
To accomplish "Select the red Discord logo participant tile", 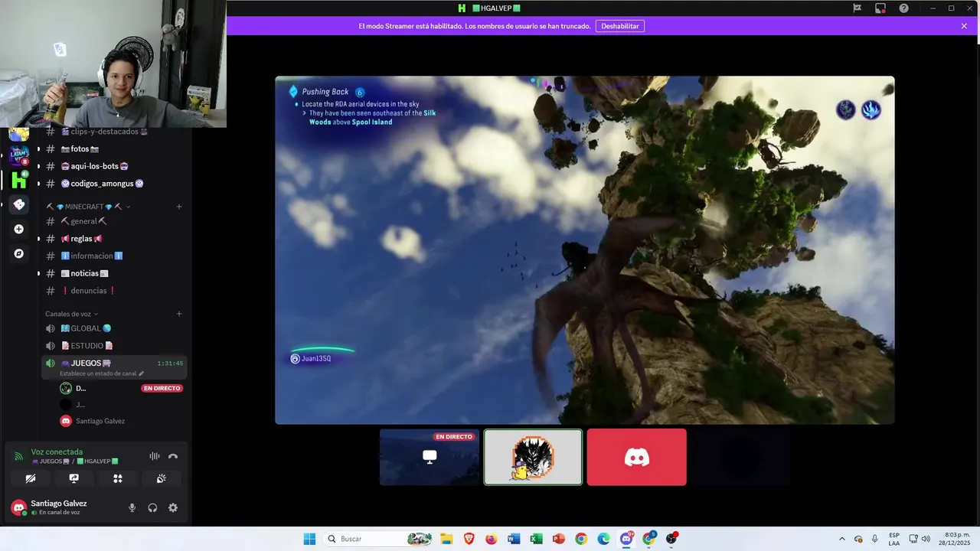I will coord(637,457).
